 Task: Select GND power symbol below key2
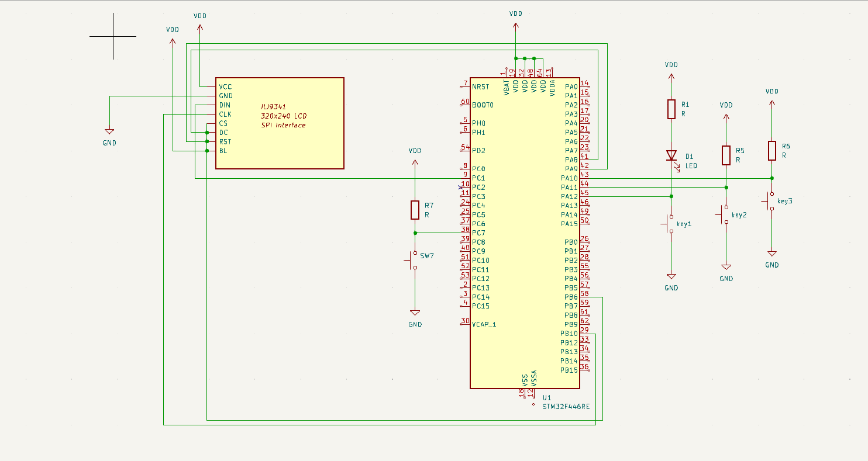pos(726,267)
